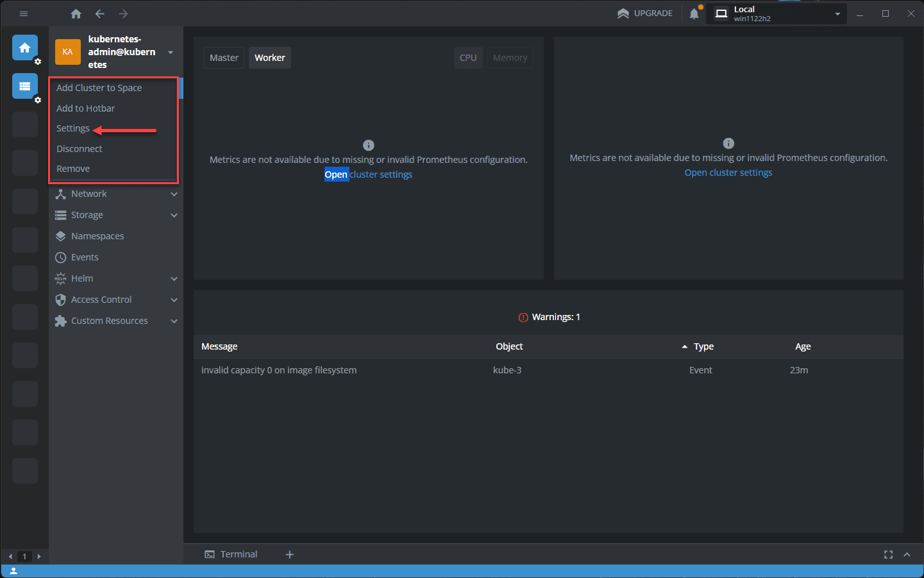The image size is (924, 578).
Task: Sort warnings by the Type column
Action: tap(703, 346)
